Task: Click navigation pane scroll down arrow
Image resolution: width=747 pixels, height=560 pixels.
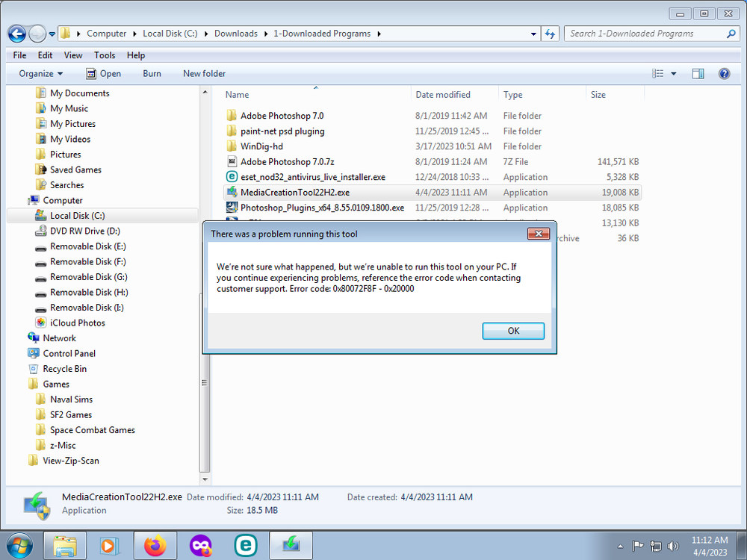Action: pos(205,479)
